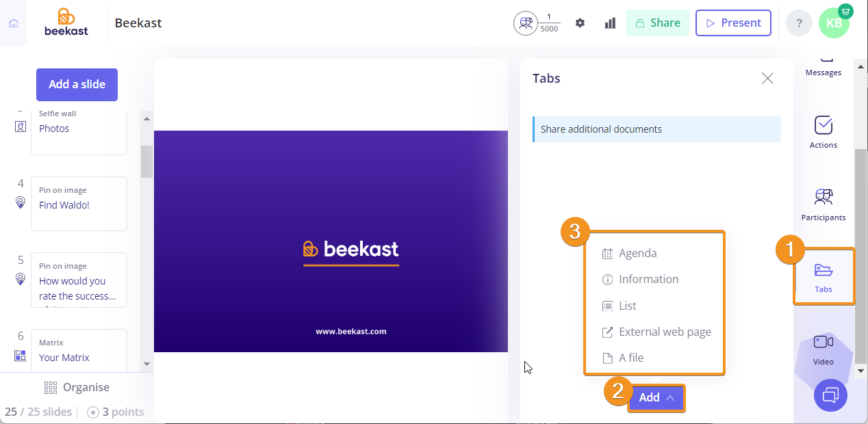Click pin icon beside slide 5
The height and width of the screenshot is (424, 868).
[x=21, y=279]
